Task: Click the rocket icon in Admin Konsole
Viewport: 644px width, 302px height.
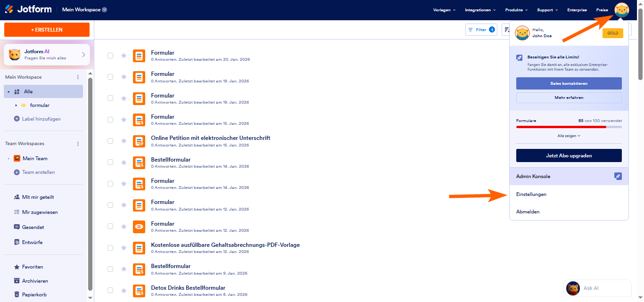Action: click(x=618, y=176)
